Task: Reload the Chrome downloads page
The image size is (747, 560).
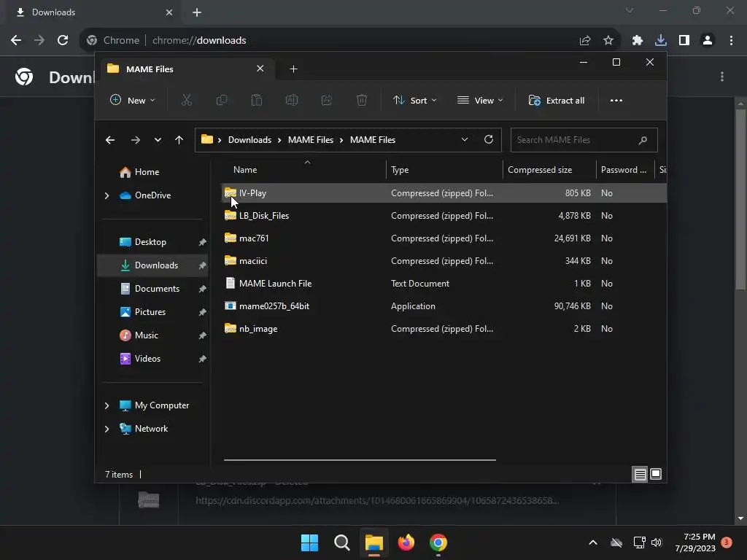Action: click(63, 41)
